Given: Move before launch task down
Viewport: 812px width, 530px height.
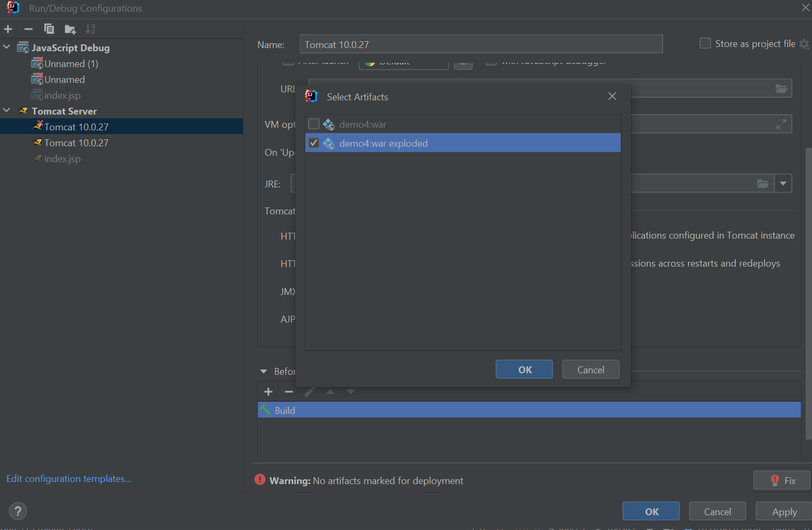Looking at the screenshot, I should [x=351, y=392].
